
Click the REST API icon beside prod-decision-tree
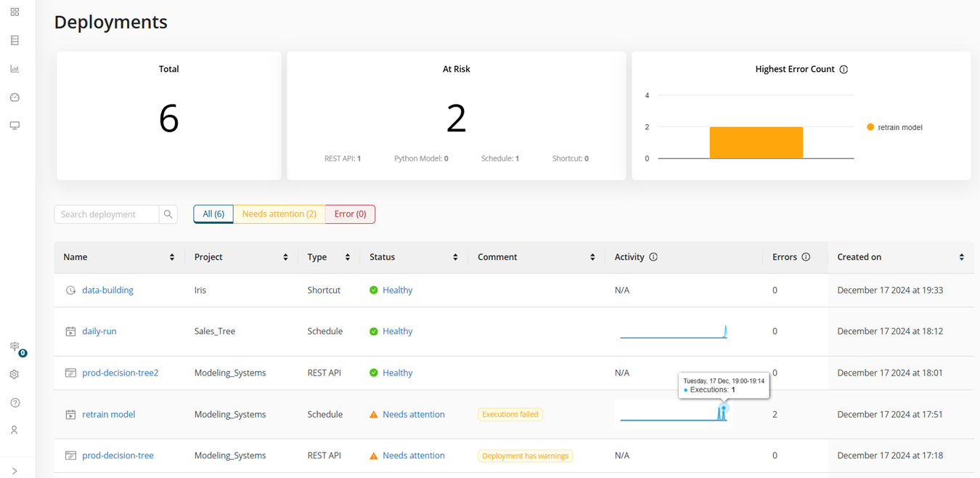70,455
